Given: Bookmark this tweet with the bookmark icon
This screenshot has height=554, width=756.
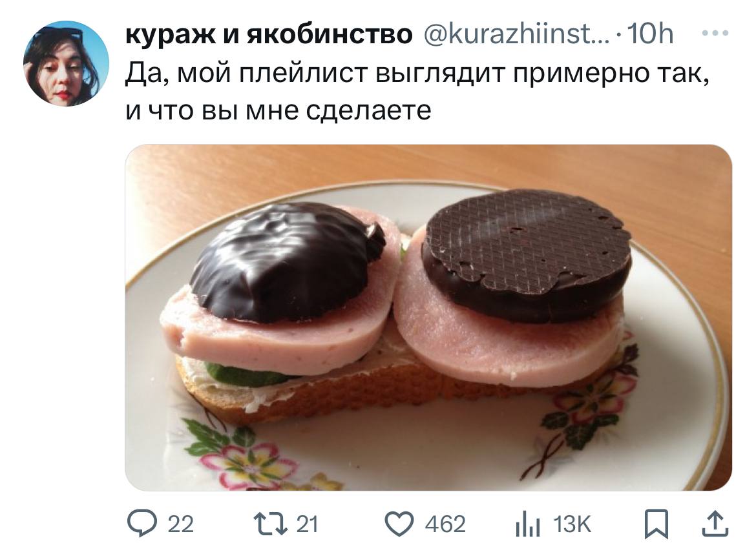Looking at the screenshot, I should [656, 524].
